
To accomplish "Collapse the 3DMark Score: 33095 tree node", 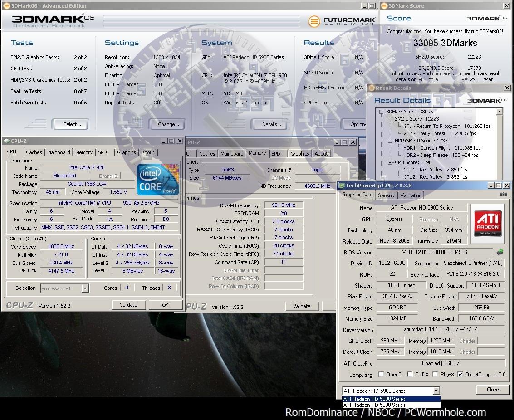I will (x=381, y=112).
